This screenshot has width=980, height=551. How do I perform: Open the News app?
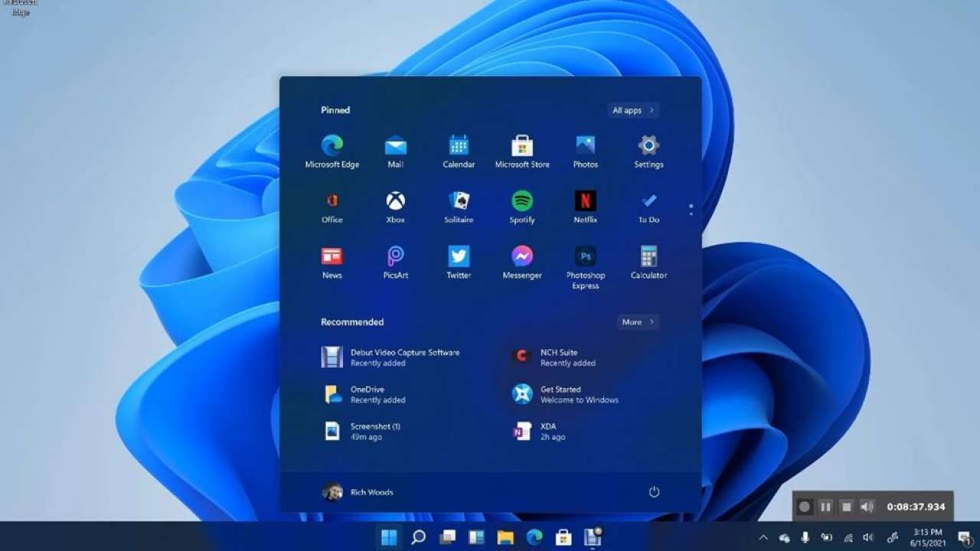coord(332,262)
